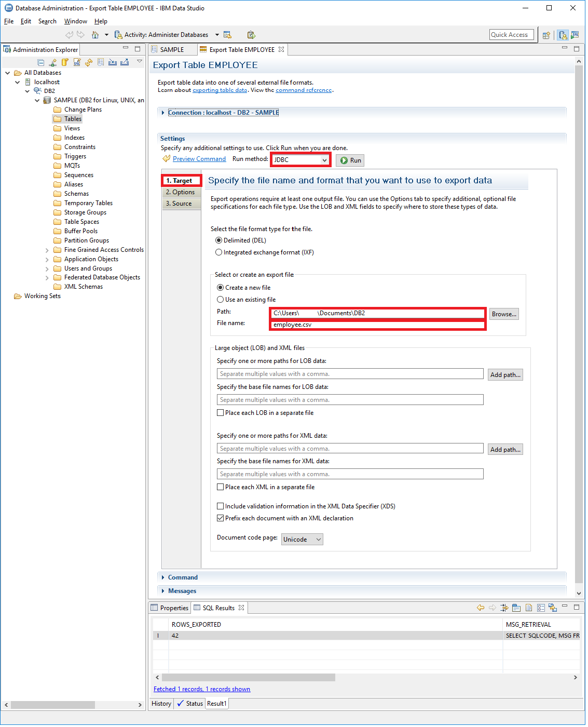The width and height of the screenshot is (588, 727).
Task: Choose Use an existing file
Action: (220, 299)
